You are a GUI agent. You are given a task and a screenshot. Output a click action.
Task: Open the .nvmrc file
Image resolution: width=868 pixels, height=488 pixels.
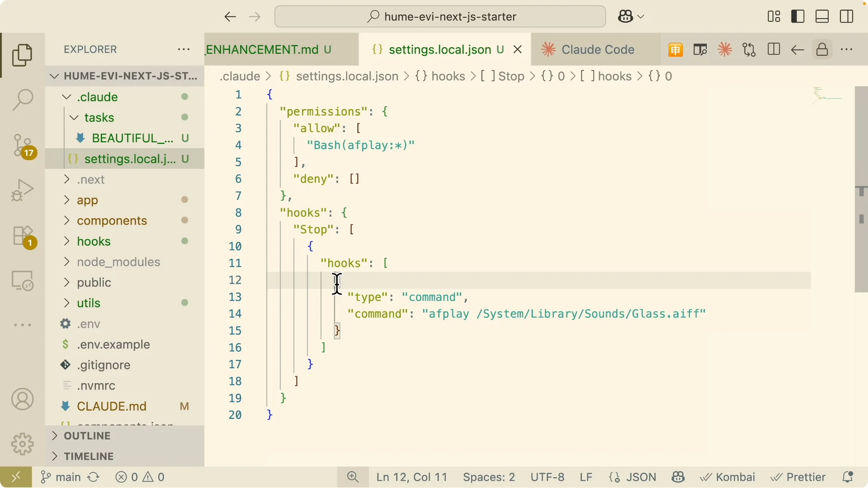125,386
